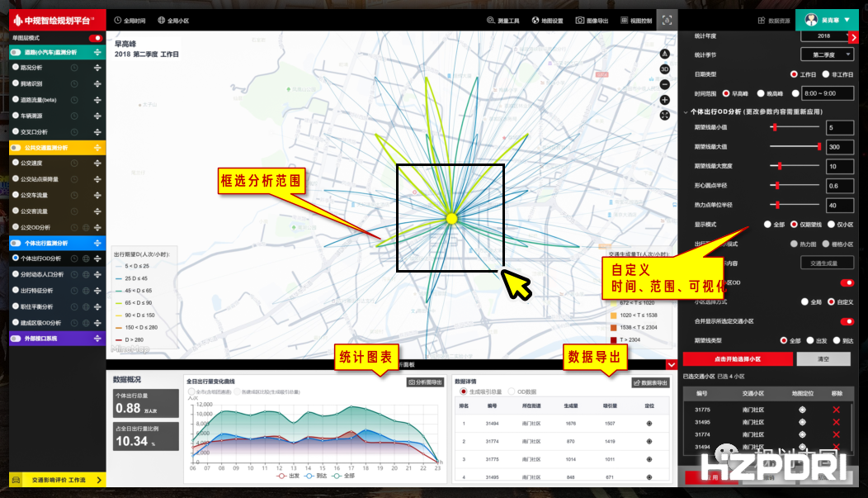This screenshot has height=498, width=868.
Task: Click the 数据表导出 button
Action: click(x=651, y=383)
